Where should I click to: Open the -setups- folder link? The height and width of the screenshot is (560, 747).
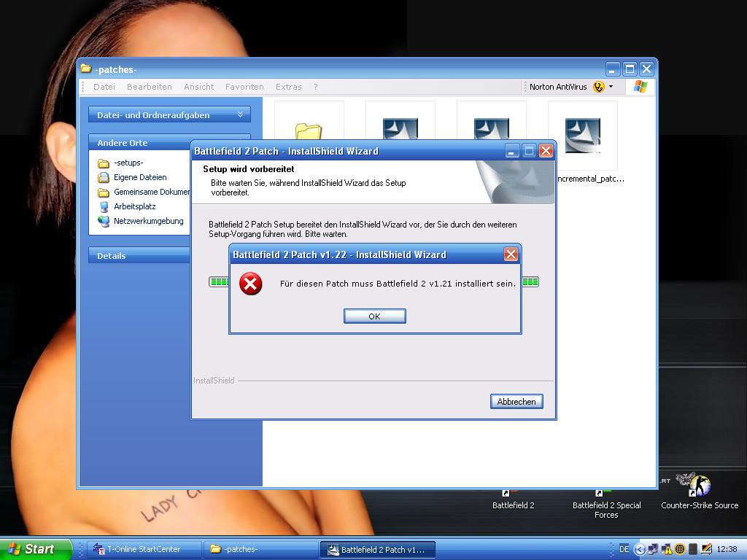(128, 163)
